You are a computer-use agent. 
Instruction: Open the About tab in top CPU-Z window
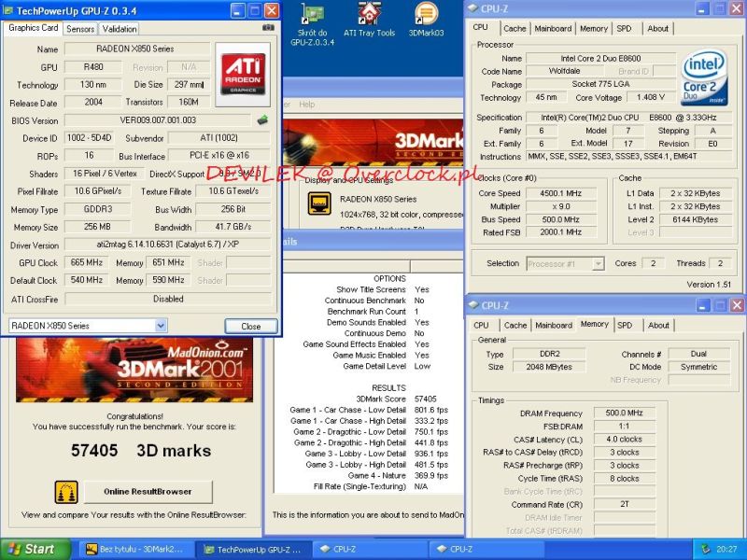[x=658, y=29]
